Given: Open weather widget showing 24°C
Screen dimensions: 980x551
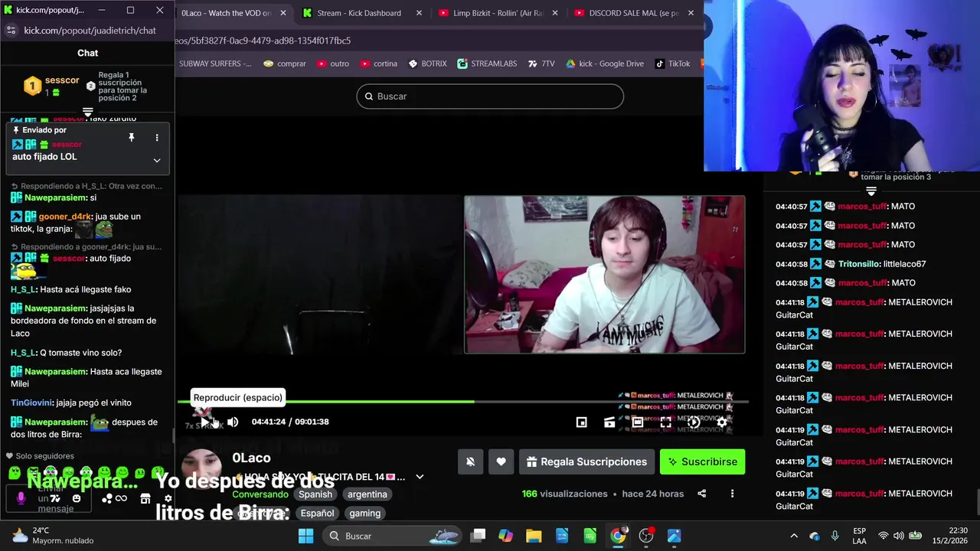Looking at the screenshot, I should [x=53, y=536].
